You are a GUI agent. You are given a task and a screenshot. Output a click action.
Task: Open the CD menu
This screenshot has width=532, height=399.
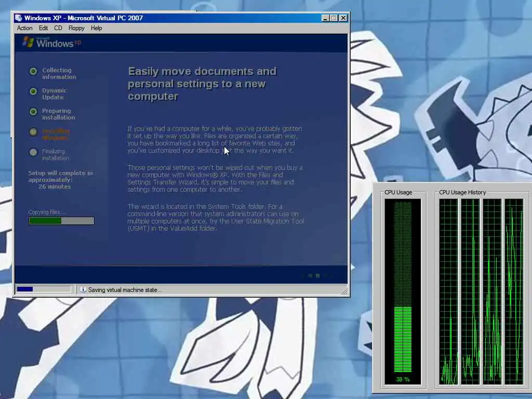(58, 28)
